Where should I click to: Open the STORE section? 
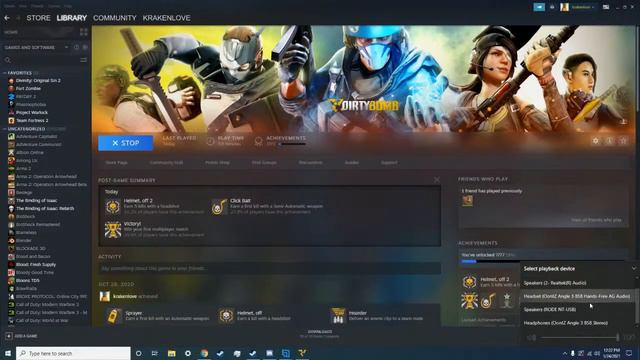point(38,18)
